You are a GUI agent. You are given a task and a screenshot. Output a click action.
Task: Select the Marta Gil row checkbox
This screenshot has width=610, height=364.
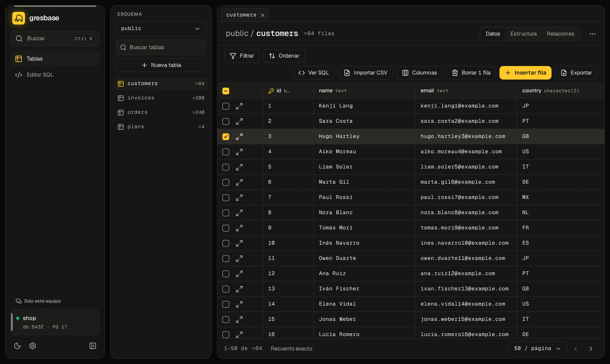tap(226, 182)
